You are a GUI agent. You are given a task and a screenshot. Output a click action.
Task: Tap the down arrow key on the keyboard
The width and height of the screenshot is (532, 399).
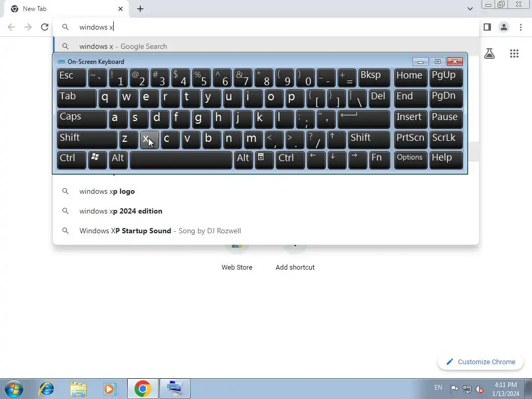click(x=337, y=160)
